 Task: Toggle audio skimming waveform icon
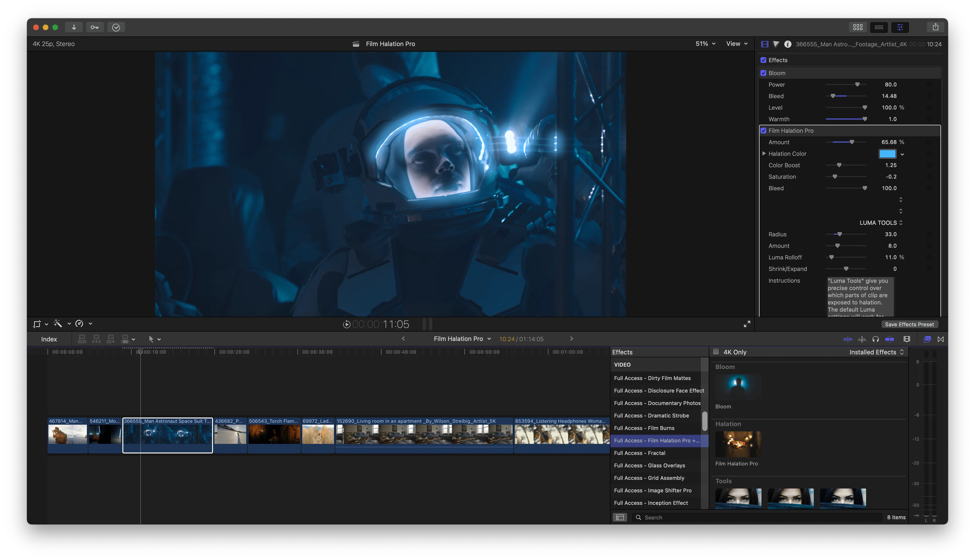click(862, 339)
